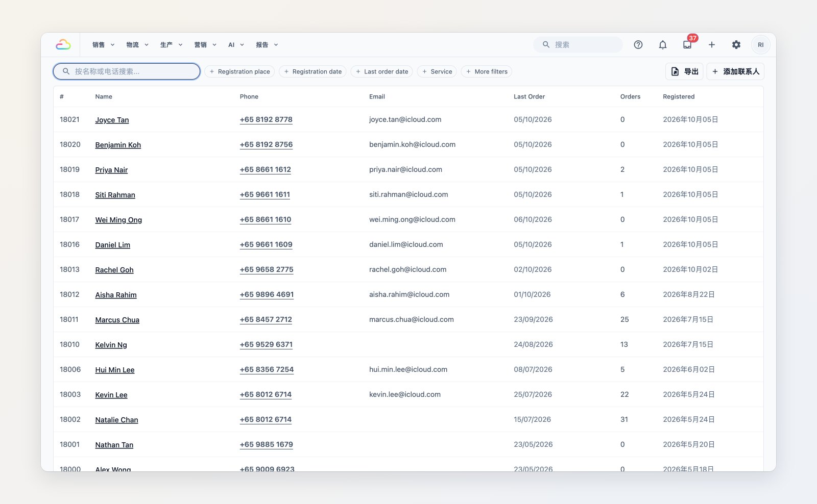This screenshot has height=504, width=817.
Task: Open contact Natalie Chan
Action: [116, 420]
